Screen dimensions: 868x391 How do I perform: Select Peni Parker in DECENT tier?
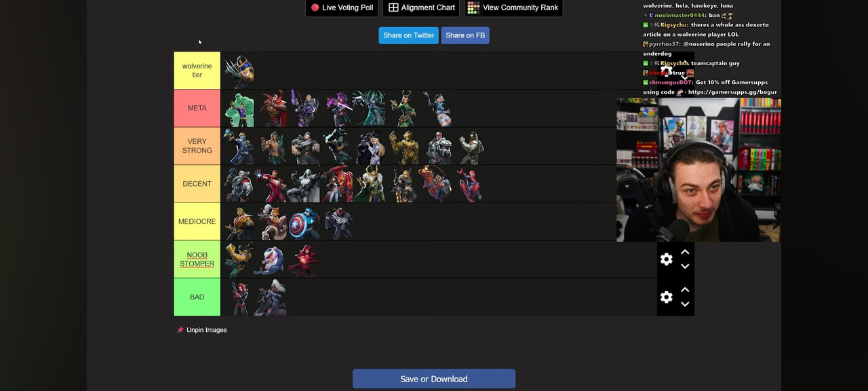[338, 184]
